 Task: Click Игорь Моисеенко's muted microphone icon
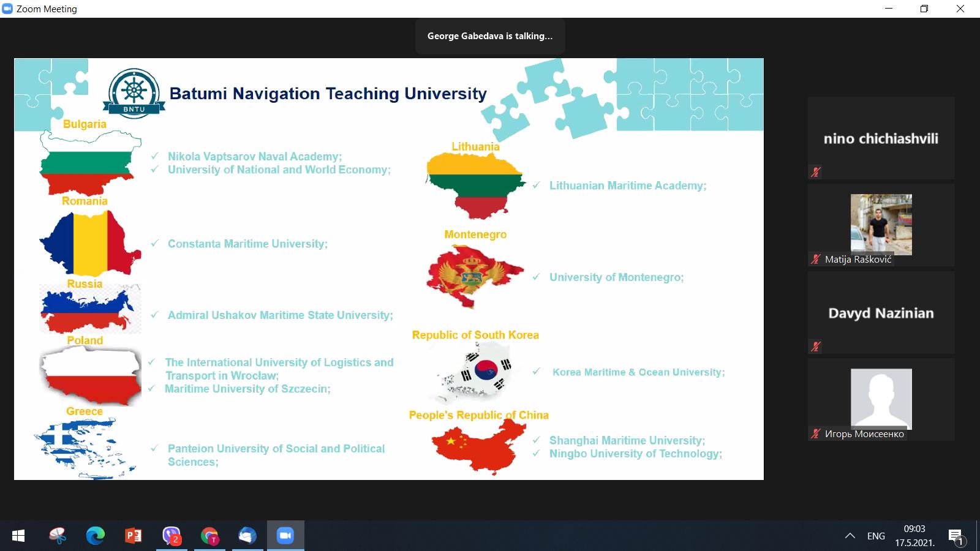[x=815, y=433]
